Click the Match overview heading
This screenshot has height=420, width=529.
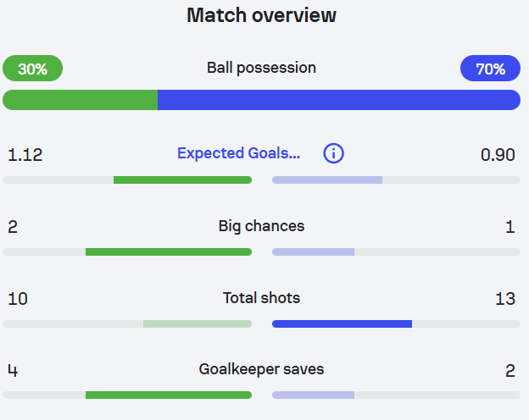tap(261, 15)
